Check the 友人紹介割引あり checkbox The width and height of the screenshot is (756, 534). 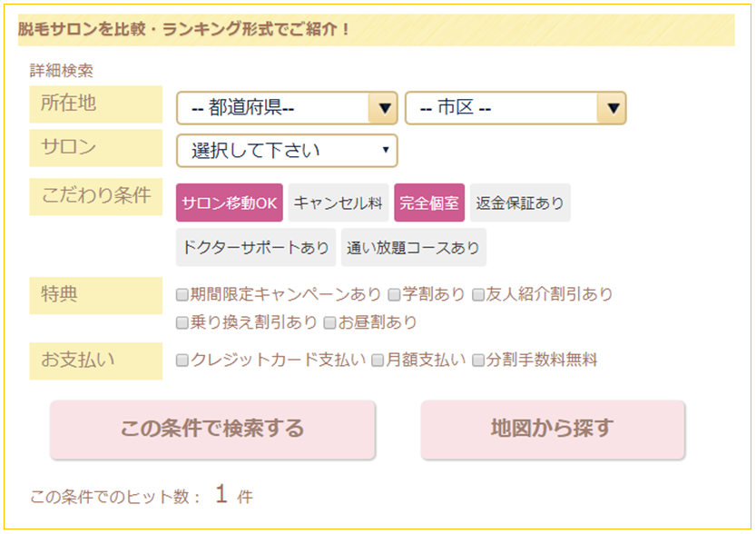tap(478, 294)
